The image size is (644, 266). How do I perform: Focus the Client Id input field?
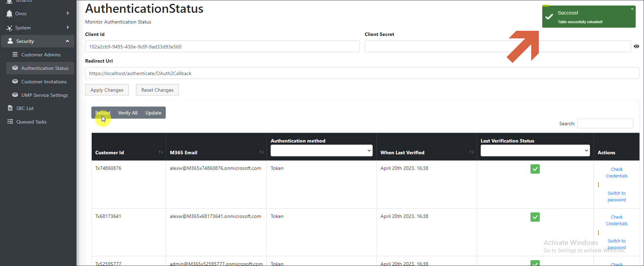click(222, 47)
